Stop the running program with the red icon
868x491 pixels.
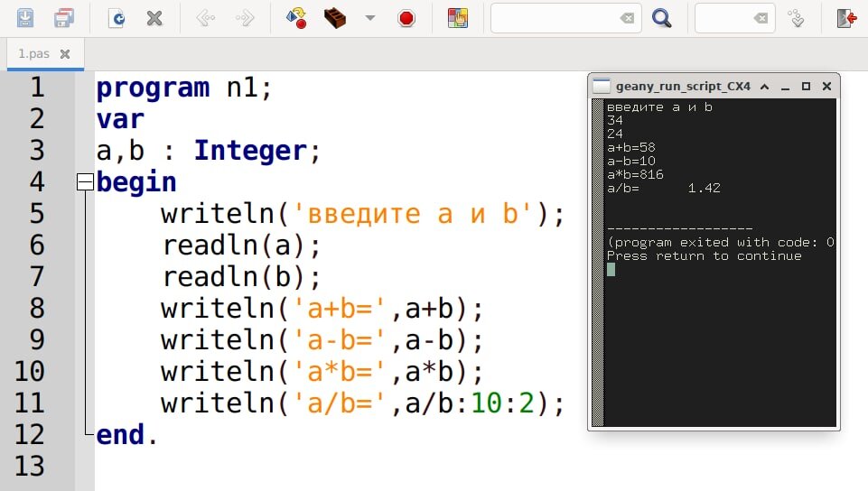pos(406,18)
